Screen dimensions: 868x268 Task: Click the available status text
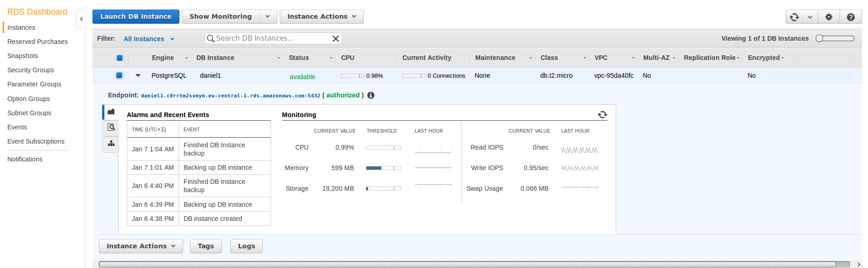click(303, 77)
